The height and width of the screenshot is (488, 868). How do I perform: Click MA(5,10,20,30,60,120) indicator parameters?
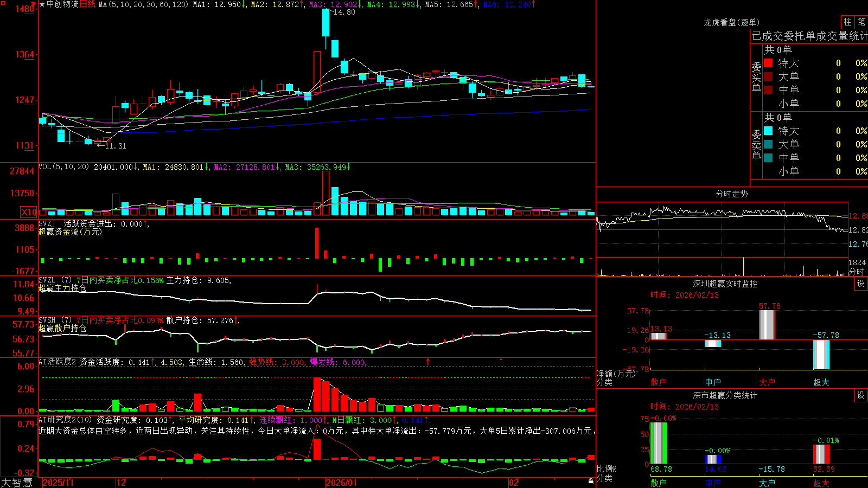[143, 4]
